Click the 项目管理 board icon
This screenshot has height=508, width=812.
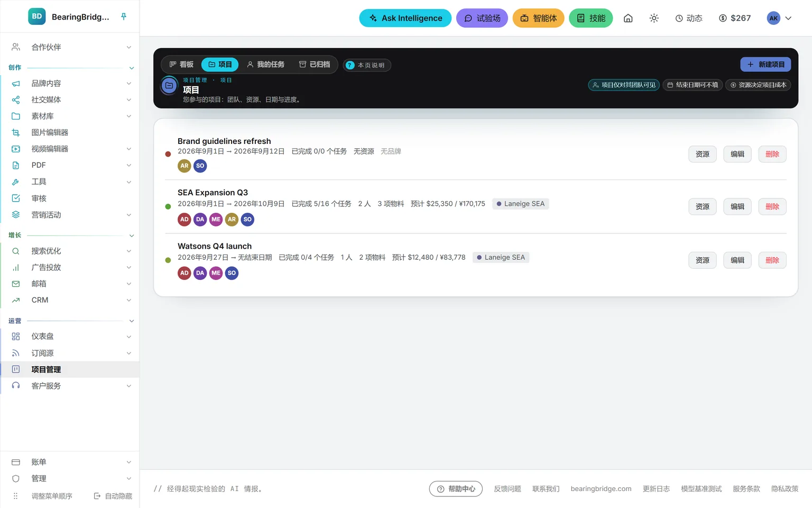coord(16,369)
